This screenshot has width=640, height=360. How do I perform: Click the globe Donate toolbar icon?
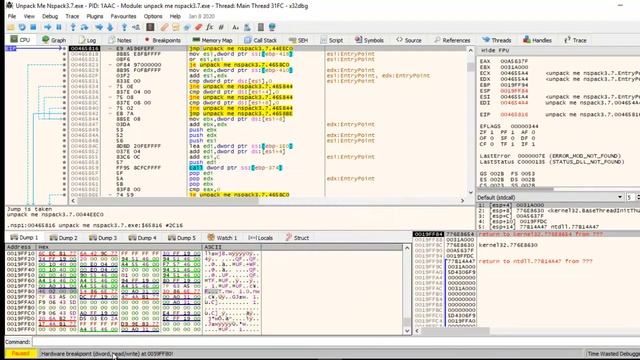point(272,27)
